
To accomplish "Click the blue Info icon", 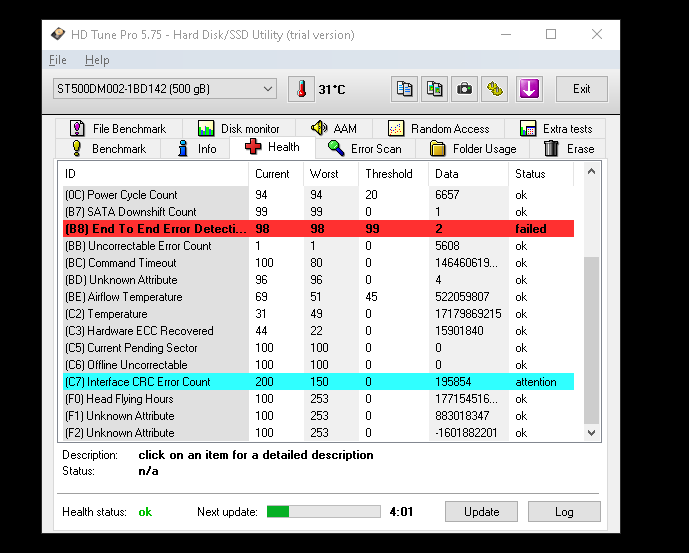I will 182,149.
